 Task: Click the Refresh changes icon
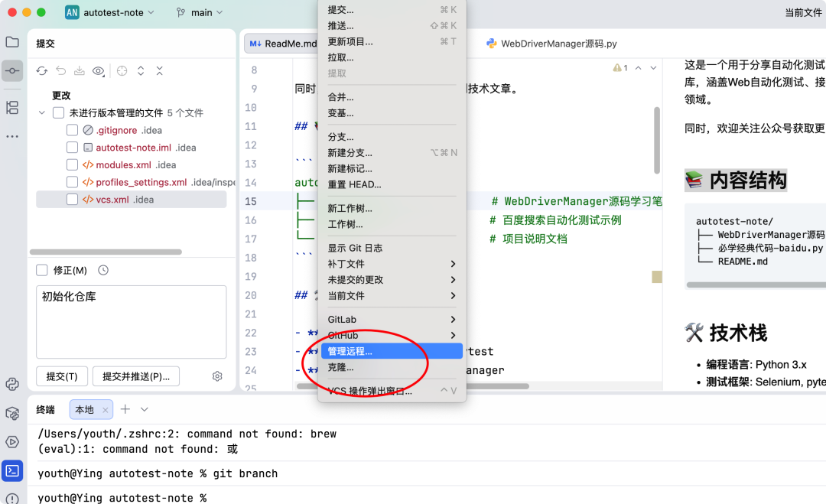tap(41, 70)
